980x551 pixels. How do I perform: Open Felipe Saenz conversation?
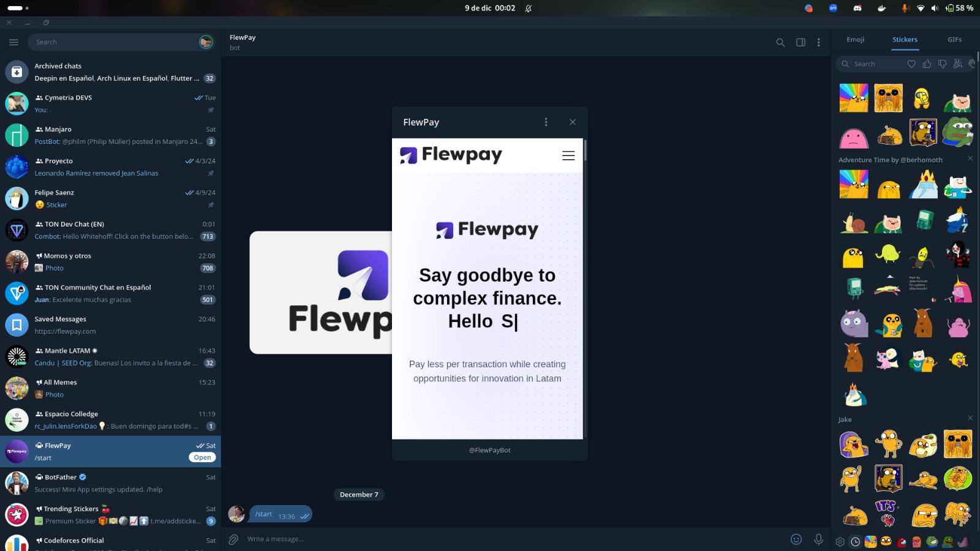110,198
